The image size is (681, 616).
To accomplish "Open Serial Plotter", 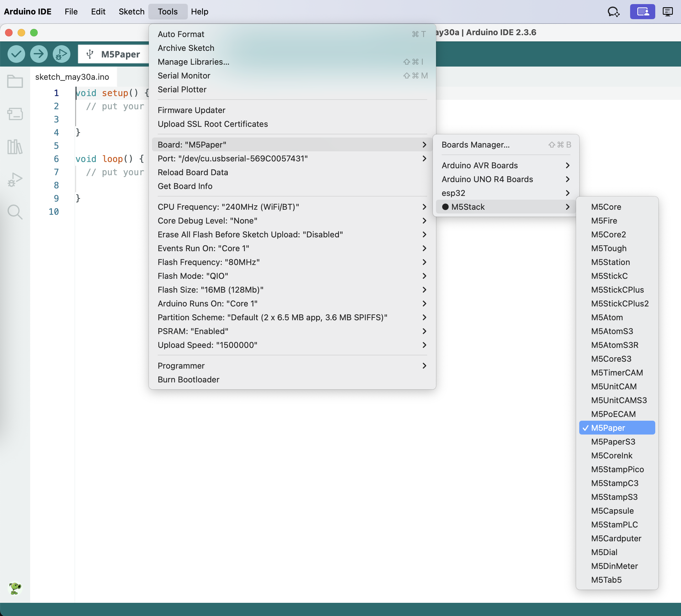I will click(x=292, y=89).
